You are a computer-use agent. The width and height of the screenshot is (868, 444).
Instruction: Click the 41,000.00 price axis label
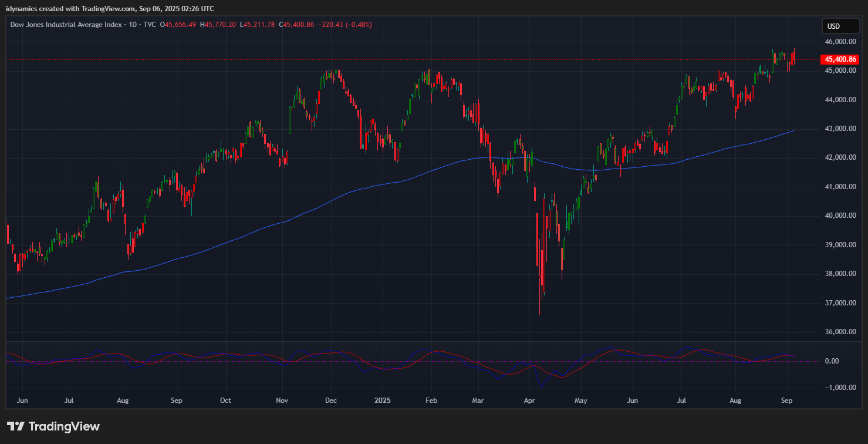(x=840, y=187)
